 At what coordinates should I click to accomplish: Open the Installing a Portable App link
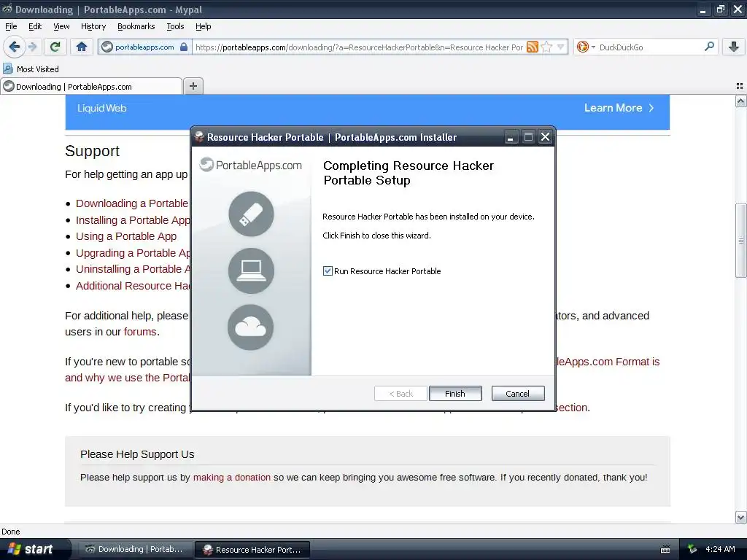133,220
